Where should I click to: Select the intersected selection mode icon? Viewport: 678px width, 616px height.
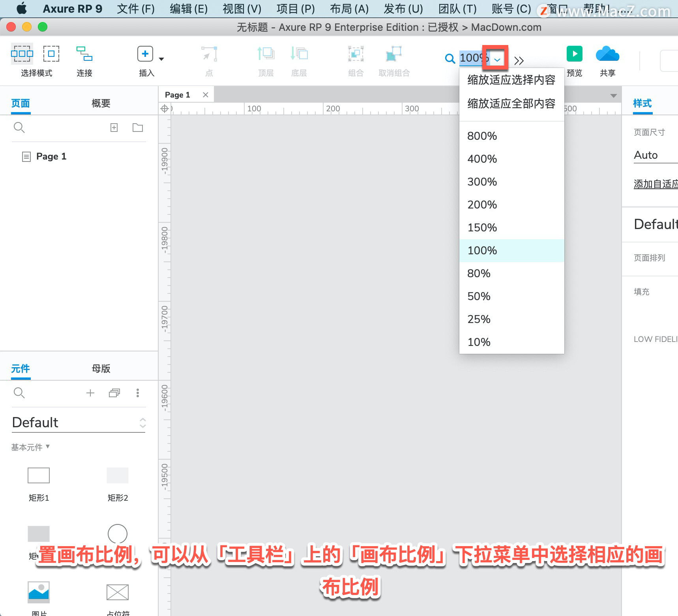pos(22,54)
